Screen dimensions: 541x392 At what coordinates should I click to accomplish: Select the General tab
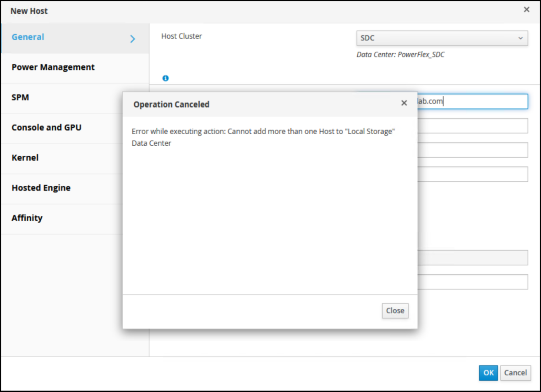[75, 38]
